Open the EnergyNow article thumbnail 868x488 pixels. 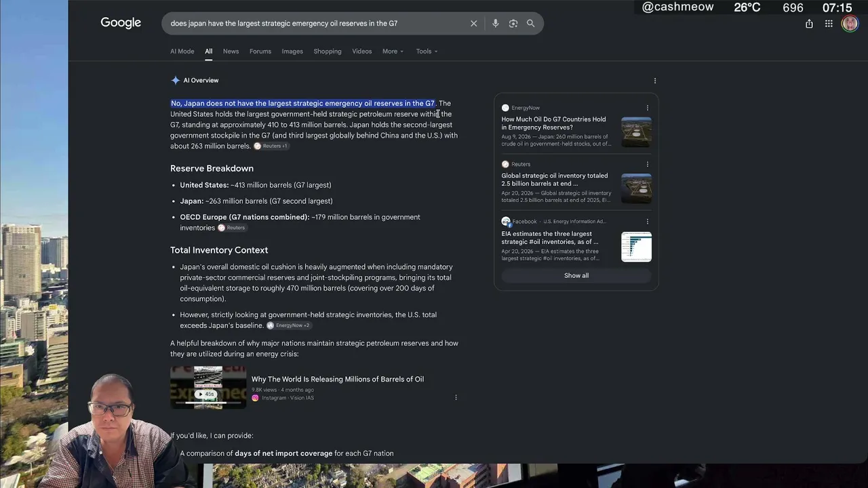(636, 131)
